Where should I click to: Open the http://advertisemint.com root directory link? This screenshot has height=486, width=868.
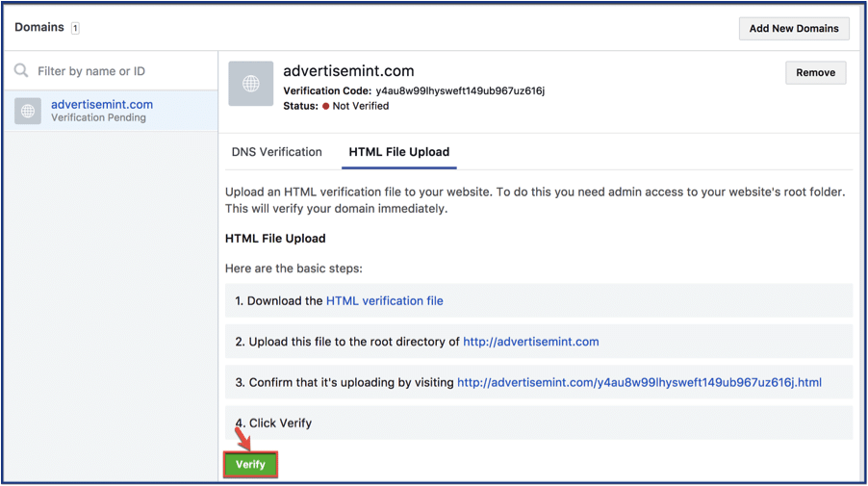[531, 342]
